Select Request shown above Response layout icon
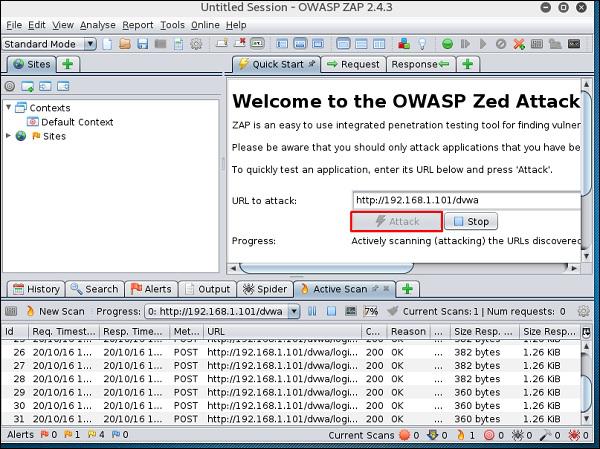Screen dimensions: 600x449 [361, 44]
